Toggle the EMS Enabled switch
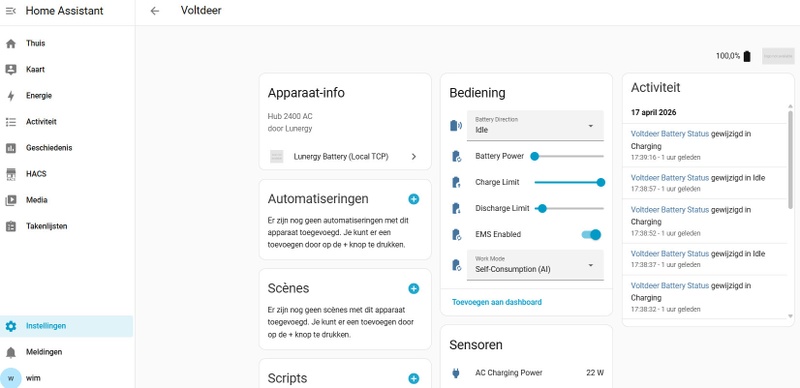This screenshot has height=388, width=800. [x=591, y=234]
